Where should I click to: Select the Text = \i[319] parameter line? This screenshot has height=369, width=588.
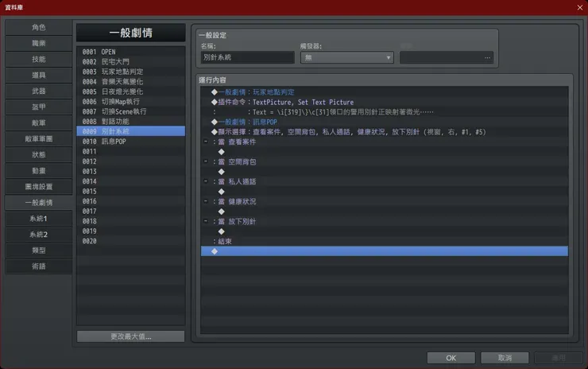[385, 112]
